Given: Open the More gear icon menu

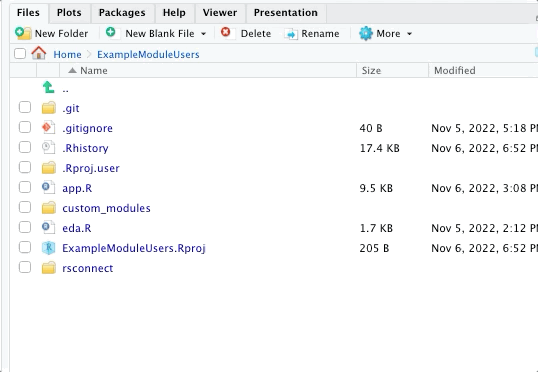Looking at the screenshot, I should [x=366, y=33].
